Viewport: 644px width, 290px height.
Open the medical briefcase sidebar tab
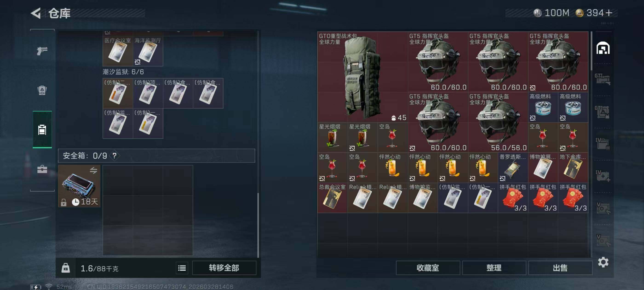(42, 169)
